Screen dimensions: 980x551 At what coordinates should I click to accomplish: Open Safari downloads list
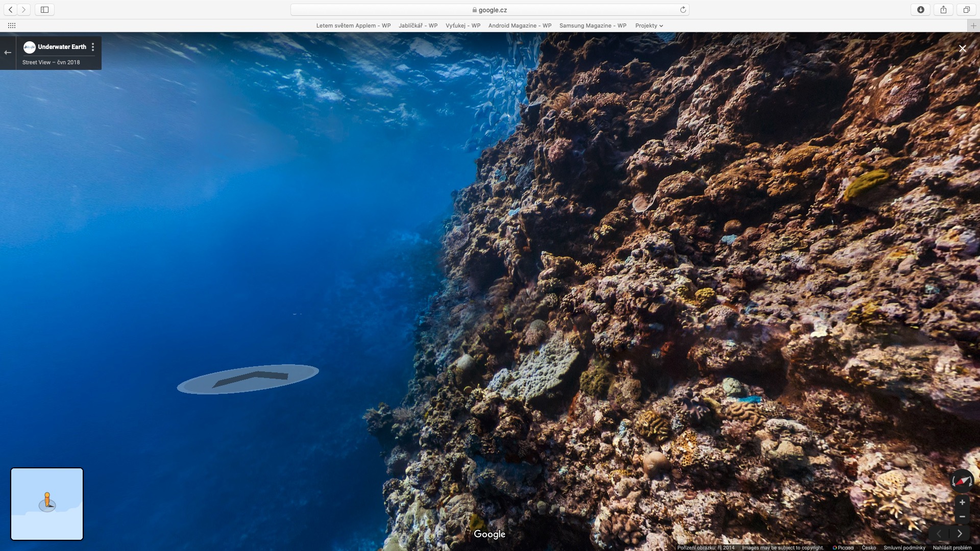pos(921,10)
